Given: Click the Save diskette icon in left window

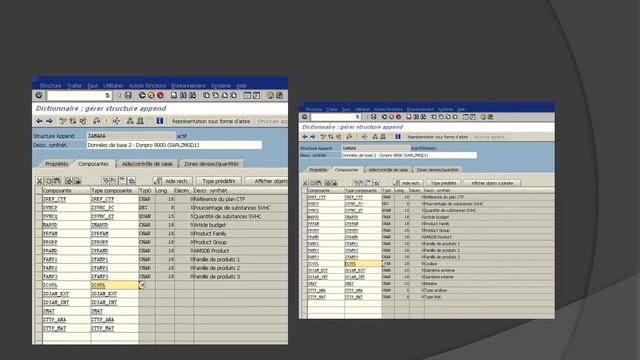Looking at the screenshot, I should click(x=128, y=95).
